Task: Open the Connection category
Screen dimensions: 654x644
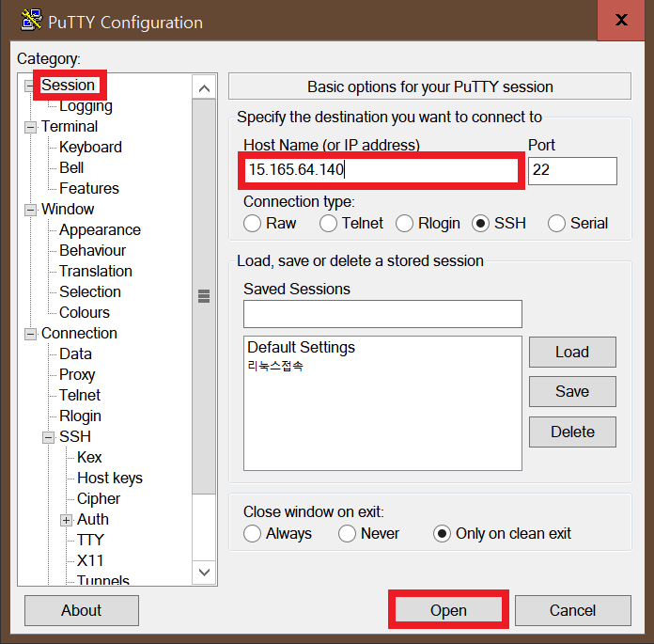Action: [79, 333]
